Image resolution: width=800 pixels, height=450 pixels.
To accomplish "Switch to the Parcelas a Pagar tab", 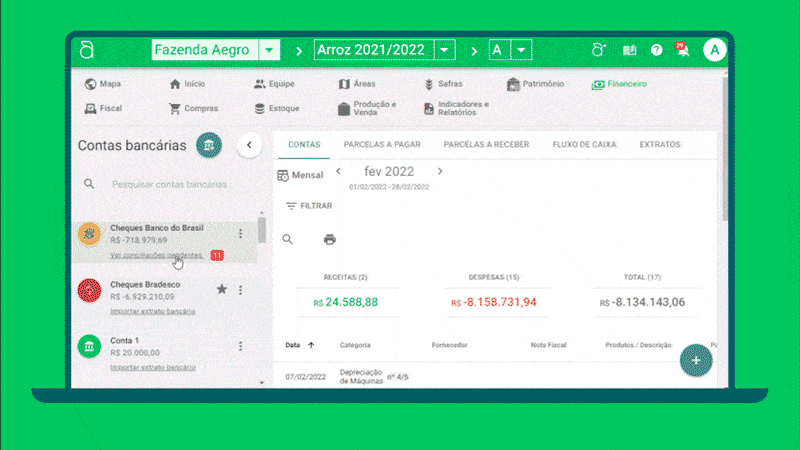I will click(381, 144).
